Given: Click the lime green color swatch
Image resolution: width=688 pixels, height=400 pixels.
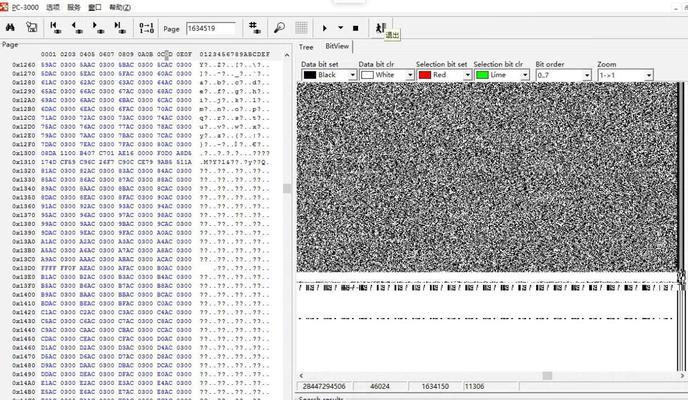Looking at the screenshot, I should click(x=482, y=75).
